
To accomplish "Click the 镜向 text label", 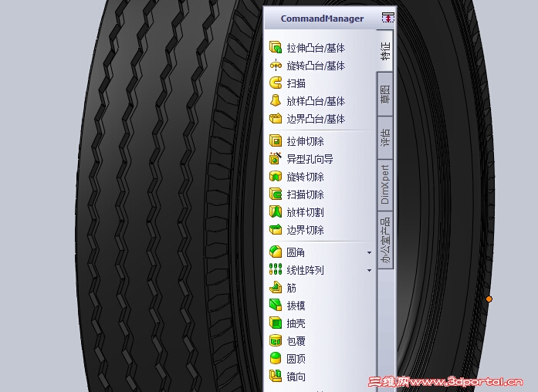I will click(296, 377).
